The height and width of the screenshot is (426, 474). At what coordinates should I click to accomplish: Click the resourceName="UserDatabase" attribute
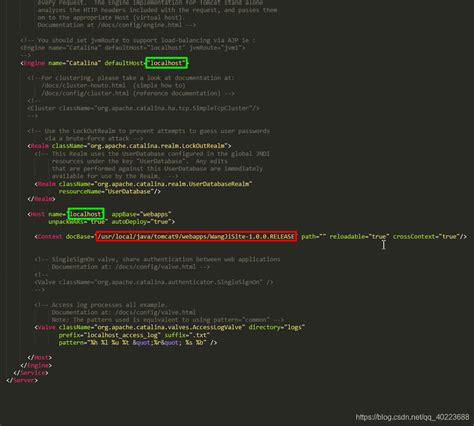pos(106,192)
